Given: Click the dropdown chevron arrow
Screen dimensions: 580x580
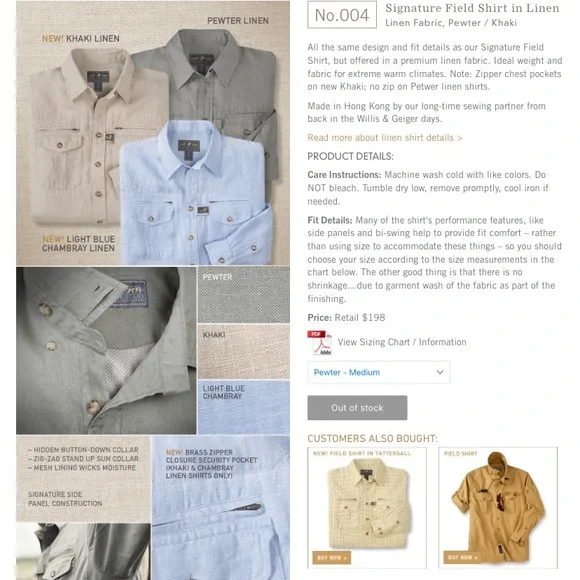Looking at the screenshot, I should [x=440, y=372].
